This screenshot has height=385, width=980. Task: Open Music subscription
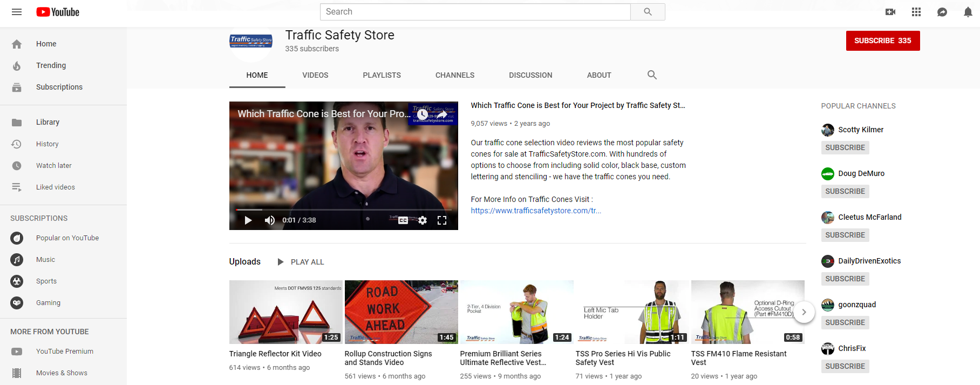tap(63, 259)
